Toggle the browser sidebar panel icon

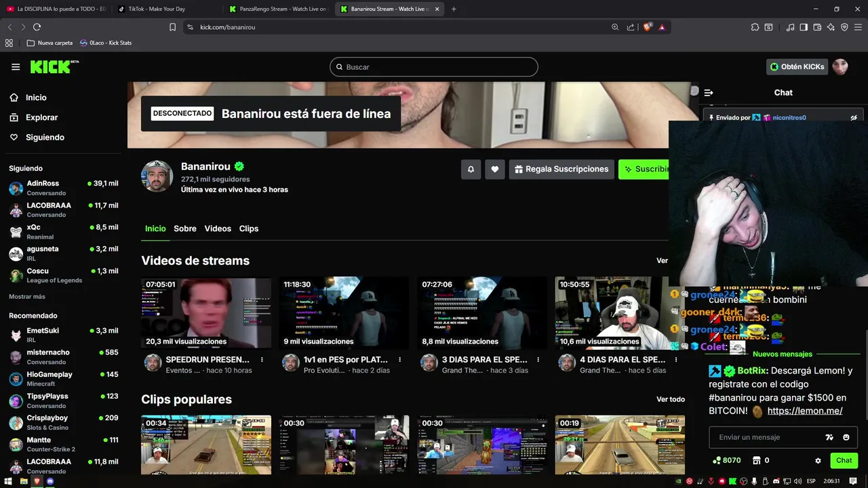tap(804, 27)
